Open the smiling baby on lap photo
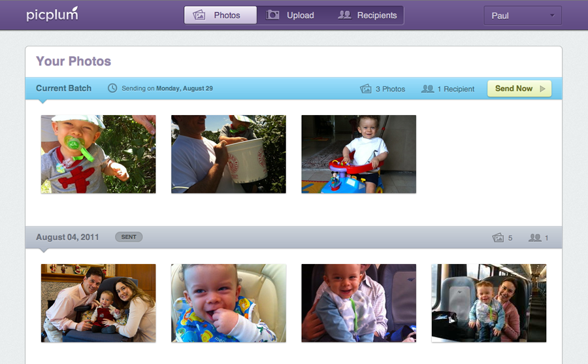The image size is (588, 364). [x=359, y=303]
